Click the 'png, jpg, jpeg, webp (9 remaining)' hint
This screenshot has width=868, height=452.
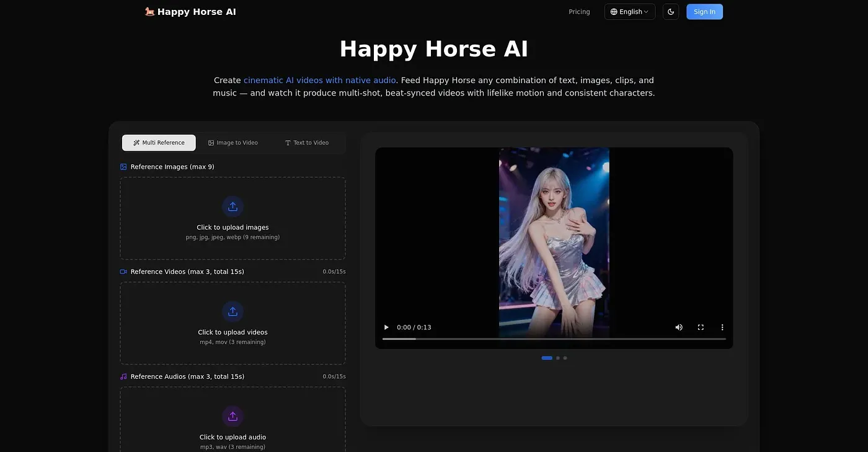coord(232,237)
